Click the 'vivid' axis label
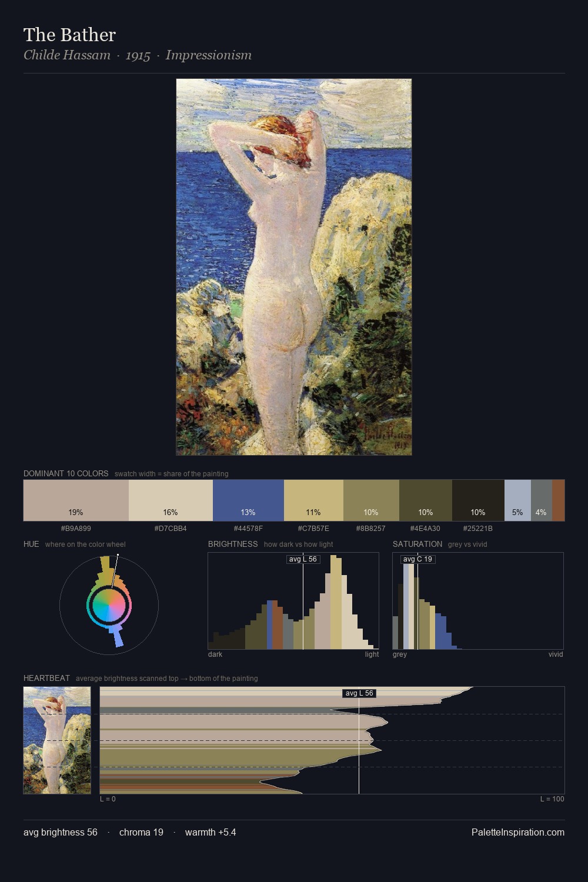This screenshot has height=882, width=588. (556, 654)
